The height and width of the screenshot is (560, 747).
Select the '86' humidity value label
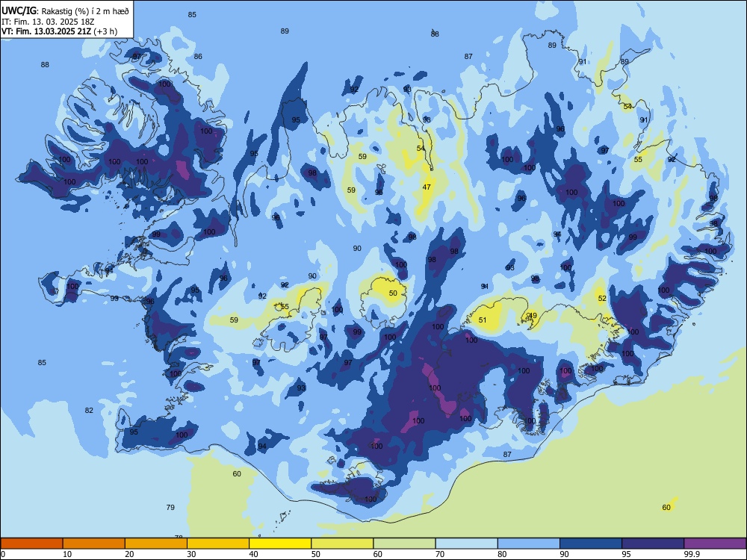click(198, 56)
